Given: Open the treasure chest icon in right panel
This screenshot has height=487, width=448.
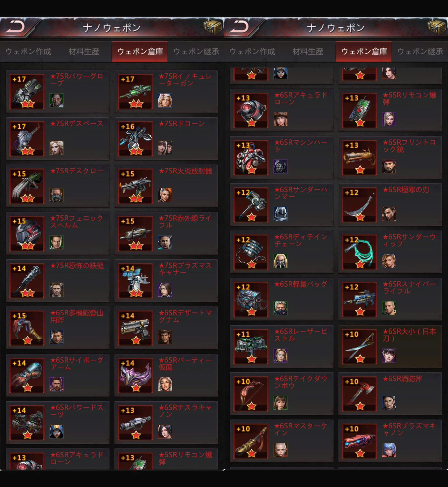Looking at the screenshot, I should (437, 27).
